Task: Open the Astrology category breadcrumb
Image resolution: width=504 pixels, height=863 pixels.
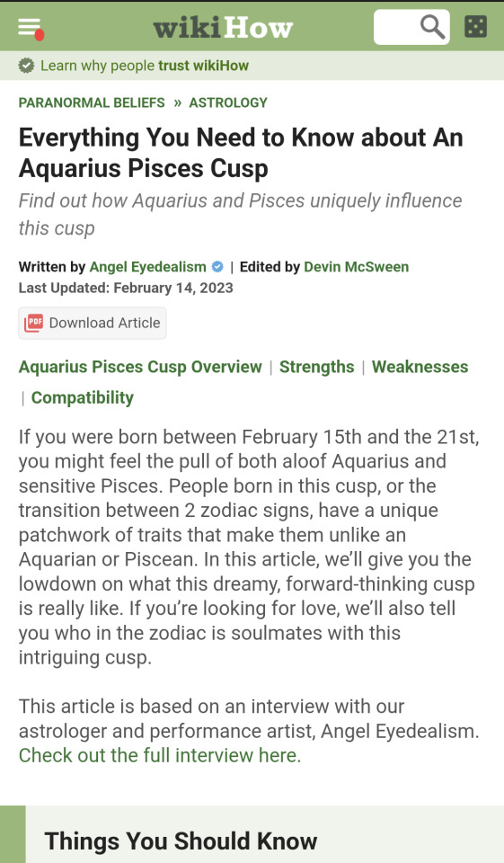Action: click(228, 102)
